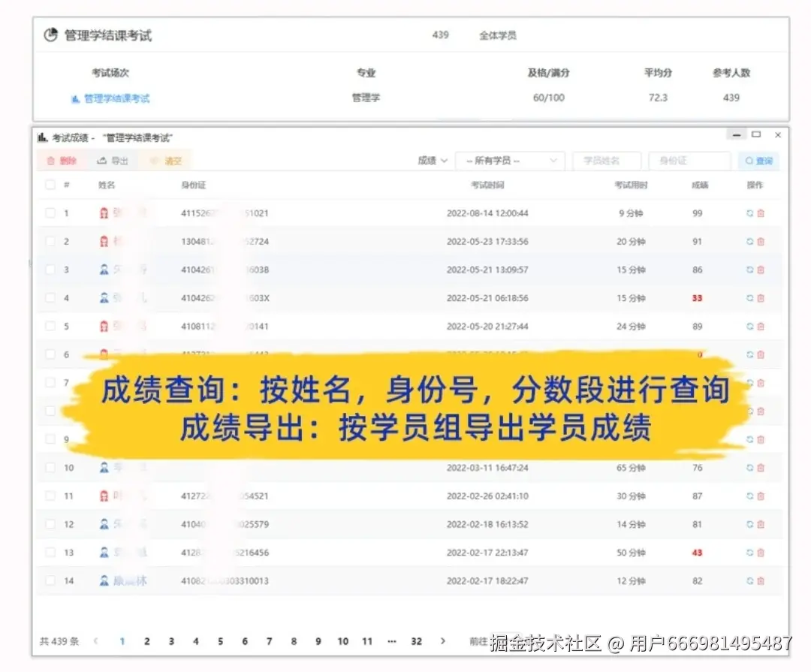This screenshot has width=811, height=672.
Task: Delete the record with score 43
Action: (x=761, y=553)
